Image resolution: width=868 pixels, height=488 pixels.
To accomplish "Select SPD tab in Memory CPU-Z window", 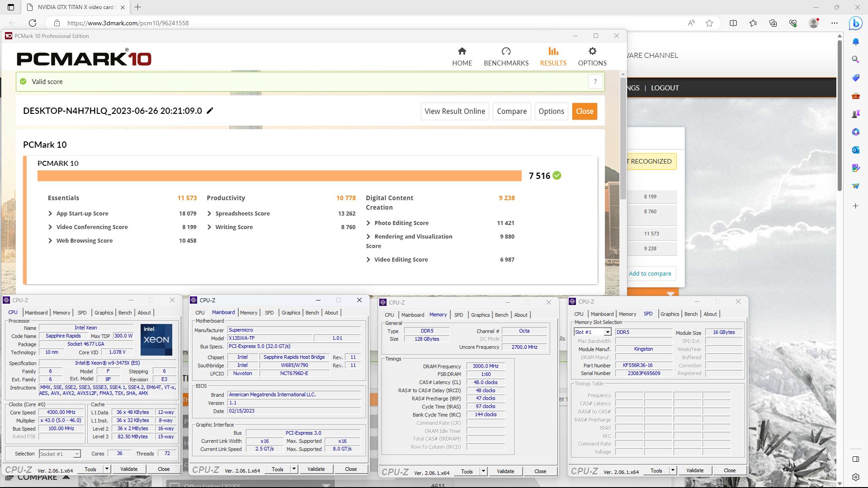I will point(458,315).
